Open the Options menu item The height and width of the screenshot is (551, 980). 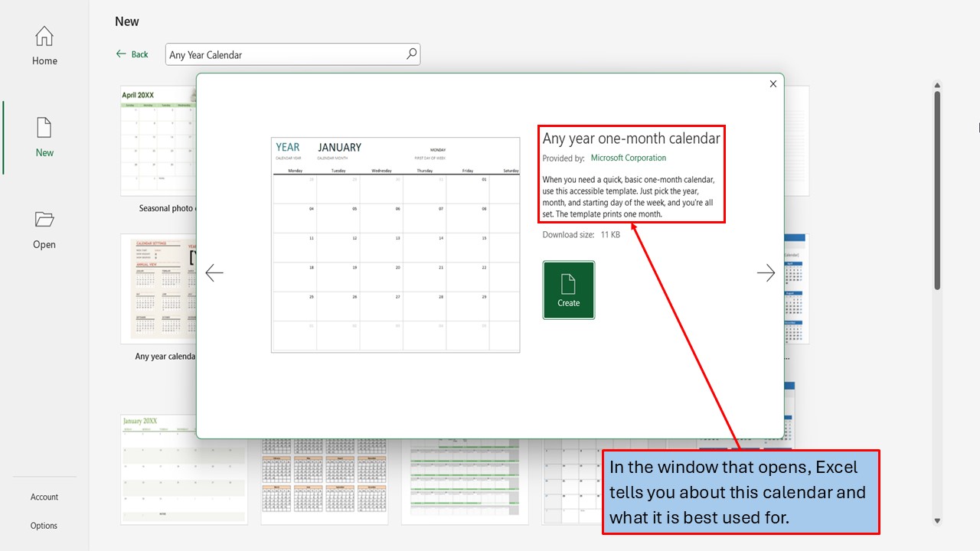(44, 525)
